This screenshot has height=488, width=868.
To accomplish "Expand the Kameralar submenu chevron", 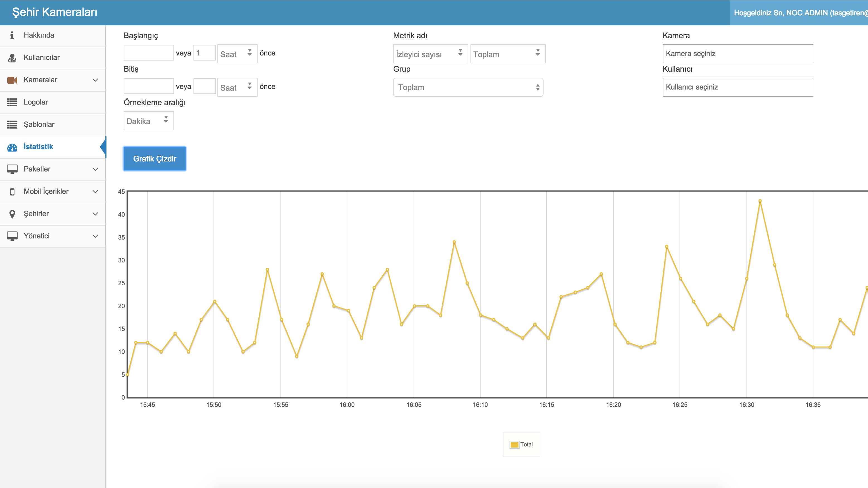I will (x=95, y=80).
